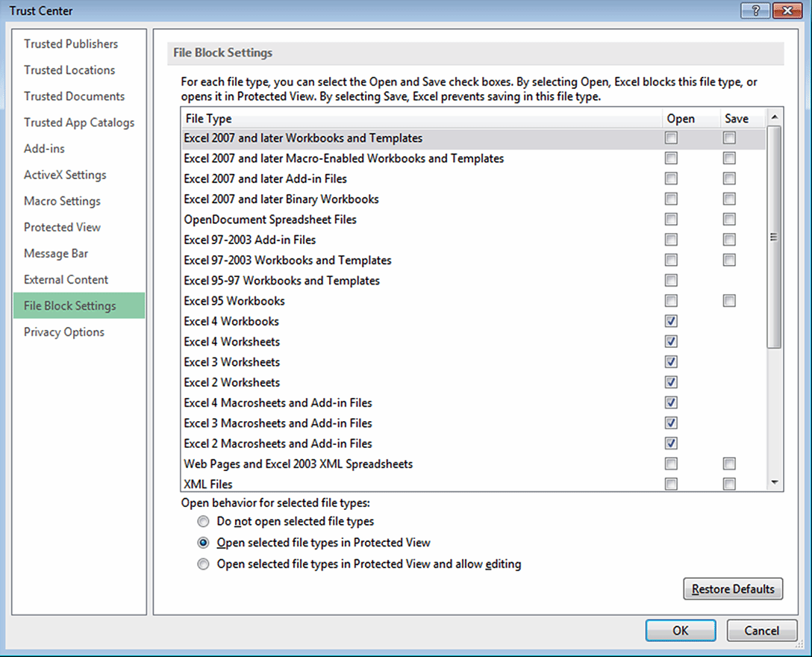Viewport: 812px width, 657px height.
Task: Select 'Do not open selected file types'
Action: coord(203,521)
